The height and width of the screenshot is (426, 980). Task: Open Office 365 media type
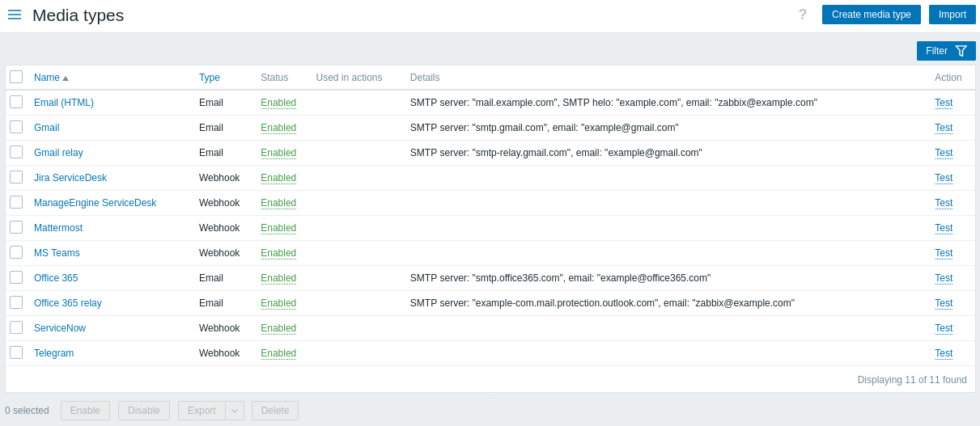(56, 278)
